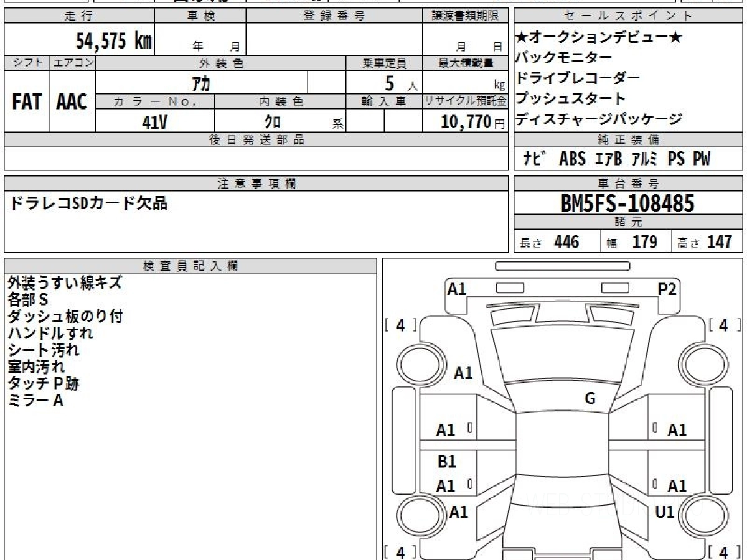Click inspector note 室内汚れ

tap(36, 366)
